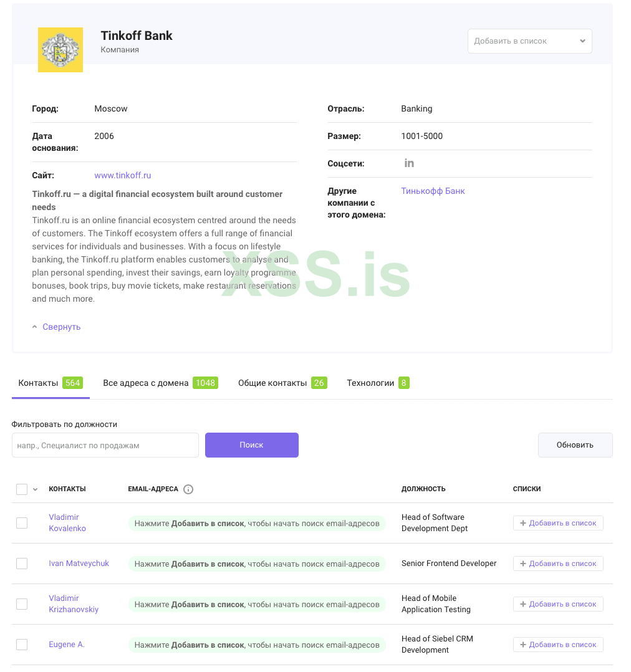Click the 2006 founding year value
The image size is (631, 672).
pyautogui.click(x=104, y=137)
